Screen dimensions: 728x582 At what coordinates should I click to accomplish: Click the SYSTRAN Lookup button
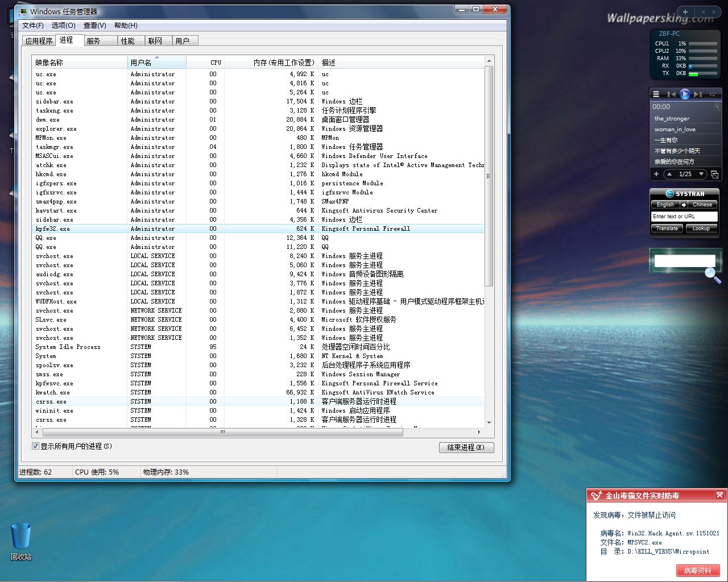pos(701,228)
